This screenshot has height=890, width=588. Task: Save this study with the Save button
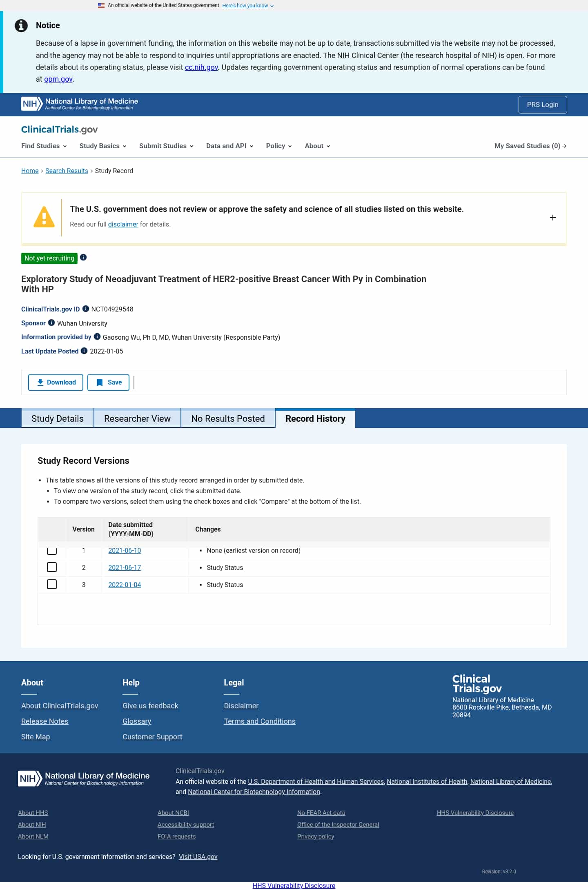pos(108,383)
